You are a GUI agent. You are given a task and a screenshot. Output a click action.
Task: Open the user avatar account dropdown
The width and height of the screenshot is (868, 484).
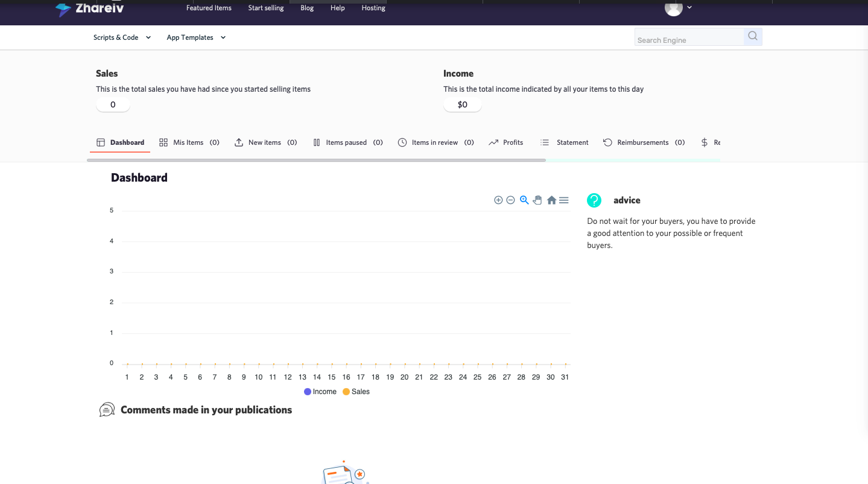[x=677, y=8]
